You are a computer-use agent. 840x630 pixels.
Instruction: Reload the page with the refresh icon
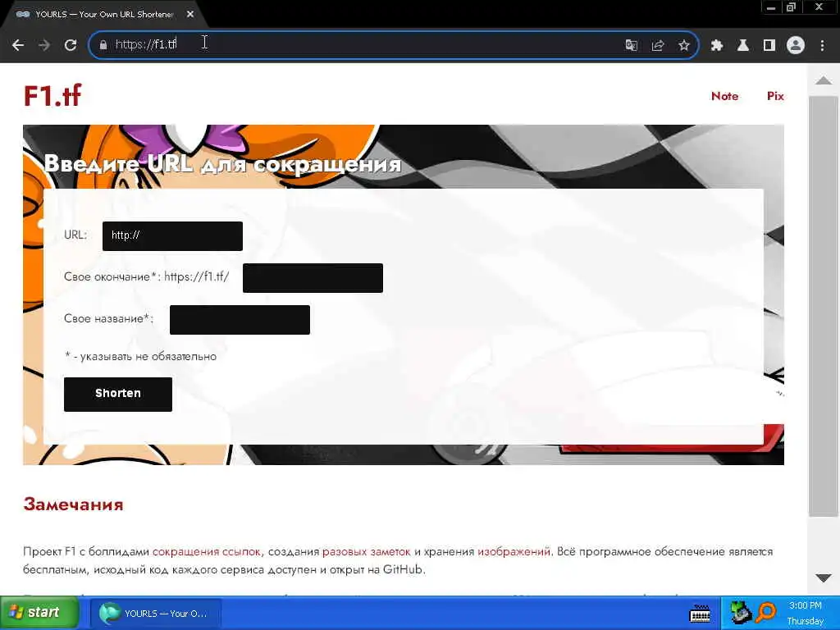(x=71, y=45)
